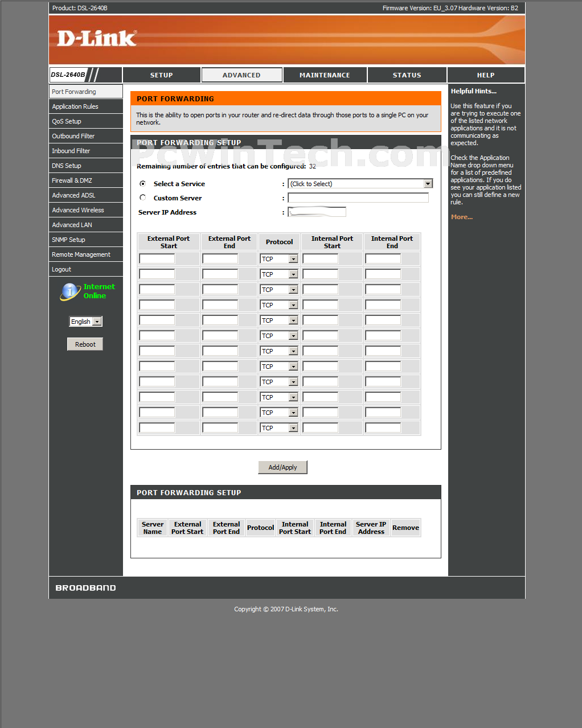This screenshot has height=728, width=582.
Task: Open the third row's TCP protocol dropdown
Action: pos(279,290)
